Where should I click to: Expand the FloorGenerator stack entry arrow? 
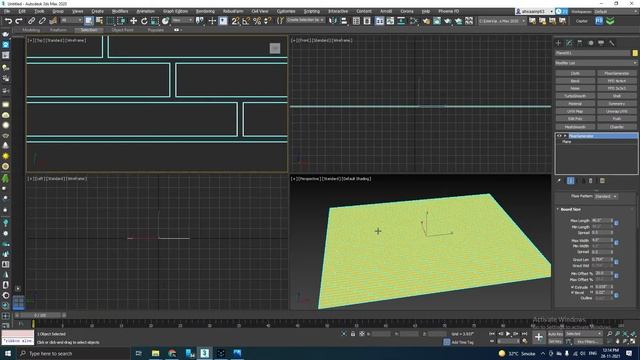tap(565, 136)
